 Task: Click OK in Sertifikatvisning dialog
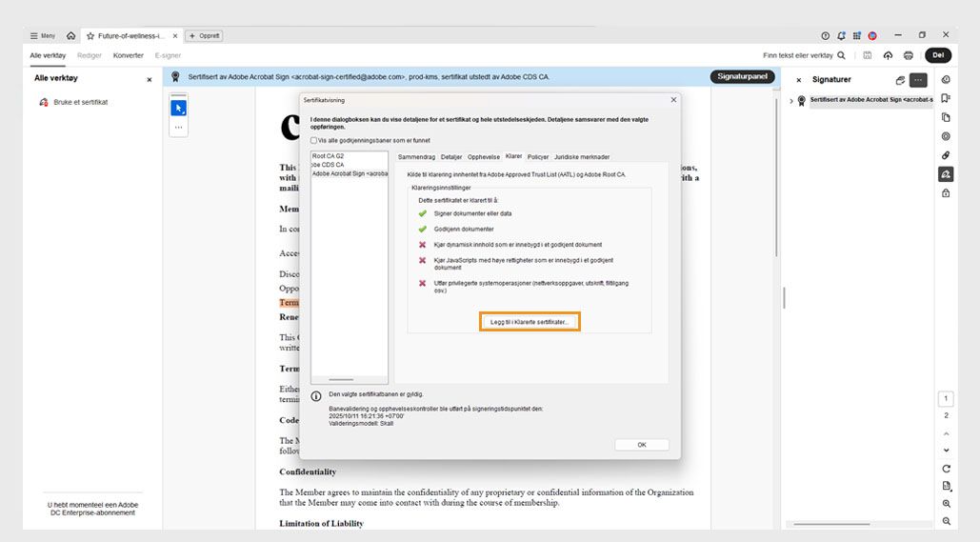pos(642,445)
